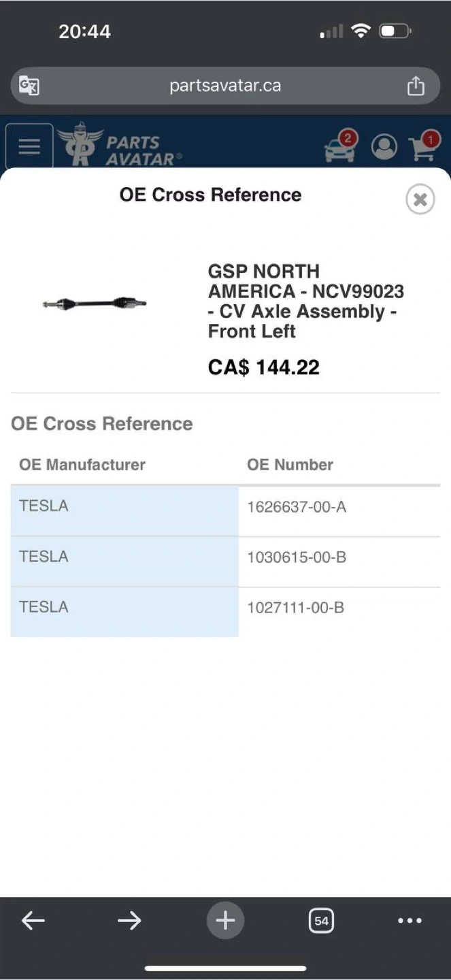Tap the Parts Avatar logo

(x=120, y=144)
